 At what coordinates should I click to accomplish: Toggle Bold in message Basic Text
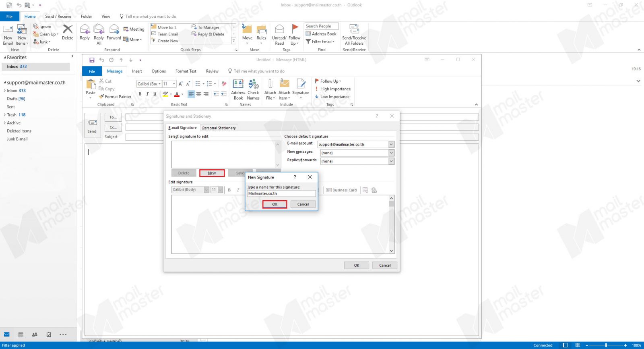[x=140, y=94]
